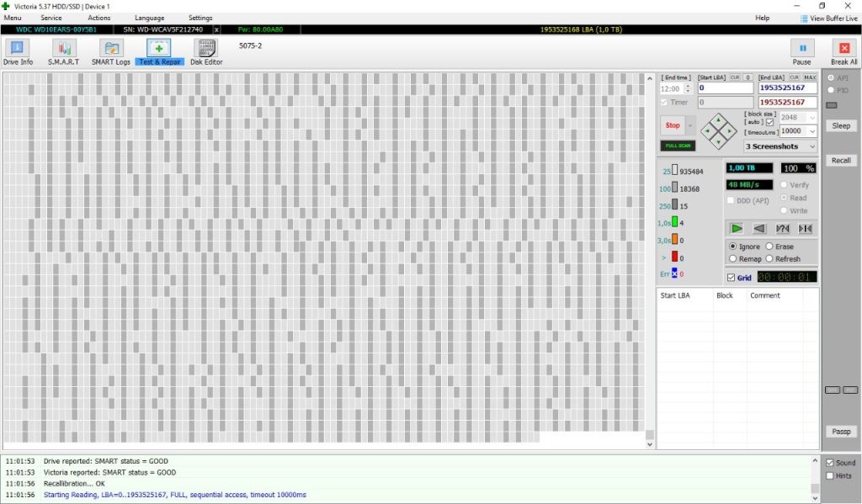Viewport: 862px width, 504px height.
Task: Click the up arrow on the diamond navigator
Action: pyautogui.click(x=719, y=121)
